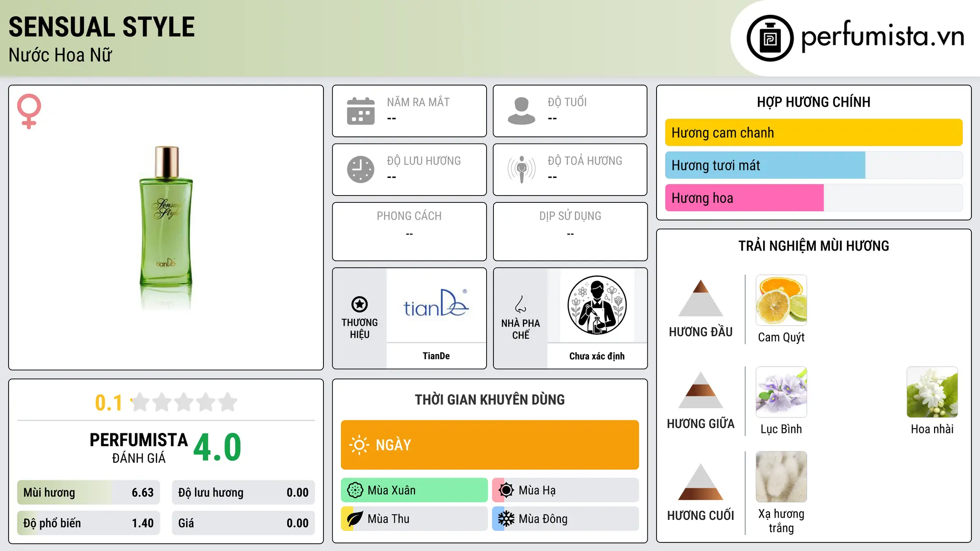
Task: Click the female gender symbol icon
Action: [x=29, y=111]
